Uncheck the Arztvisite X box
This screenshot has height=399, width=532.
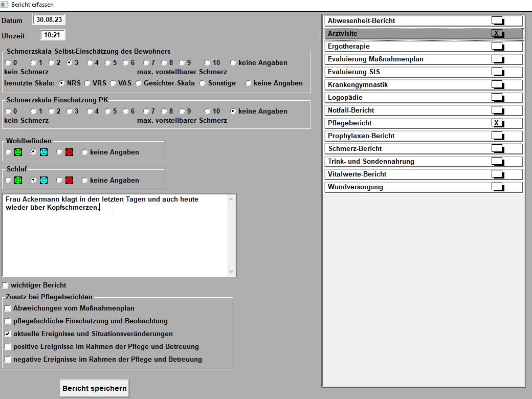coord(498,34)
